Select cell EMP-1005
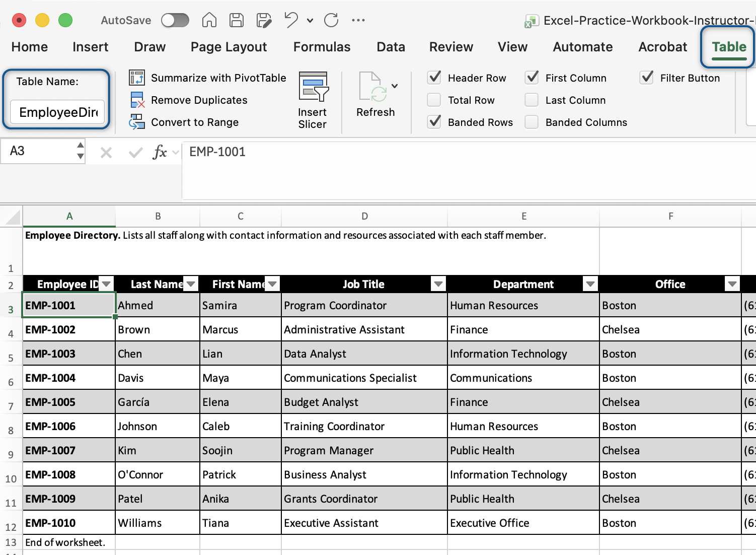This screenshot has height=555, width=756. 69,402
